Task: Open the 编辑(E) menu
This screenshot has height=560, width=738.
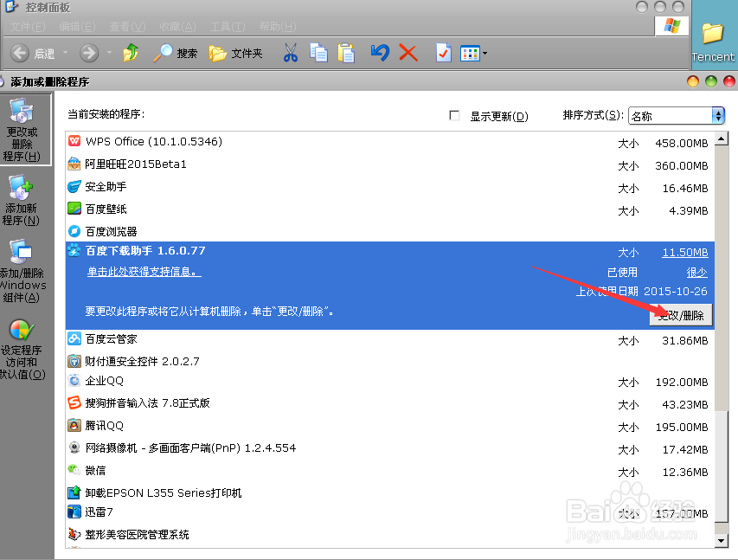Action: click(78, 27)
